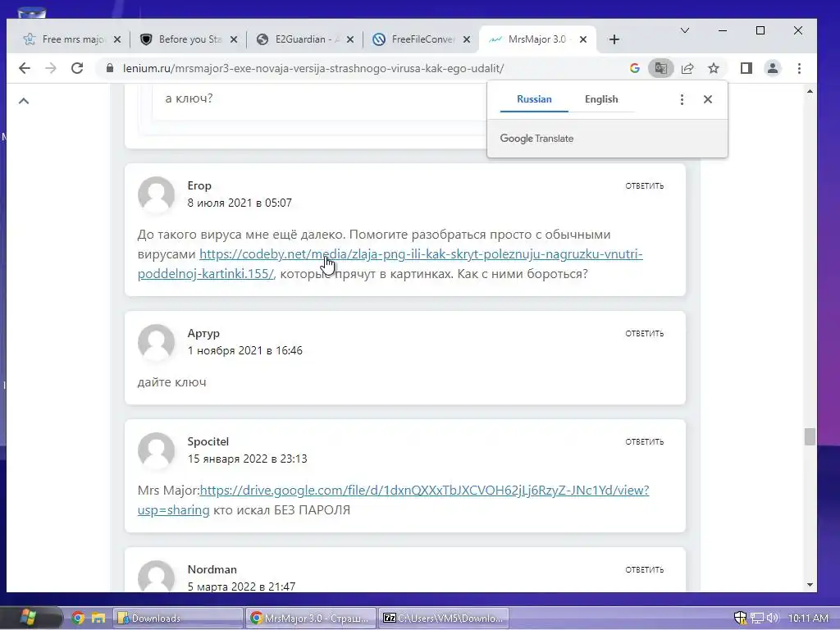Click the security shield tray icon

(x=741, y=619)
